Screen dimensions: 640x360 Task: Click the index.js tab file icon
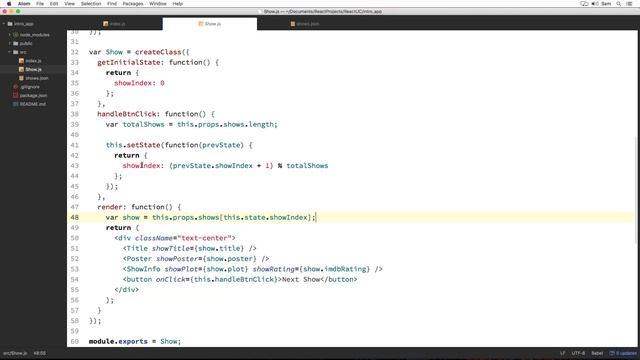pos(106,24)
